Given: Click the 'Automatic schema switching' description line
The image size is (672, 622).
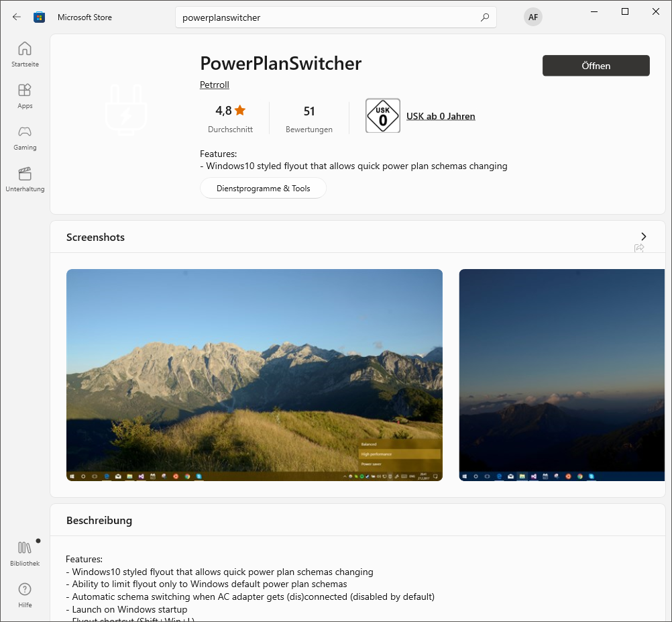Looking at the screenshot, I should click(x=250, y=597).
